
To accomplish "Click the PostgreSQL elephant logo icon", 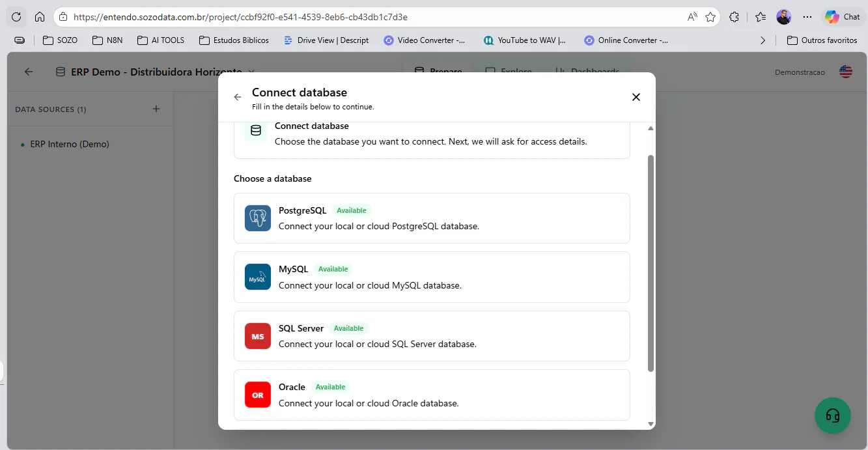I will click(258, 218).
